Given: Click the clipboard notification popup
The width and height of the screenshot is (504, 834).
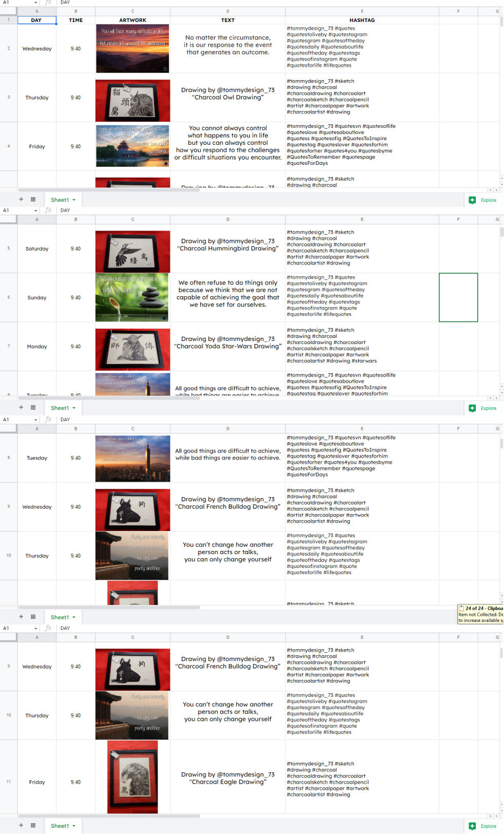Looking at the screenshot, I should coord(480,614).
